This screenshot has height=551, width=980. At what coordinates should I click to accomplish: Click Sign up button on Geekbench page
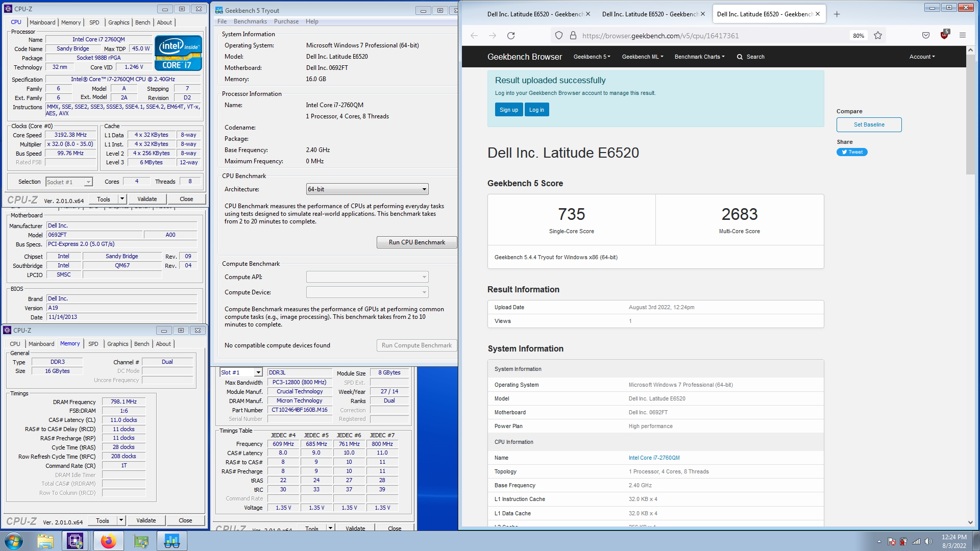click(509, 110)
